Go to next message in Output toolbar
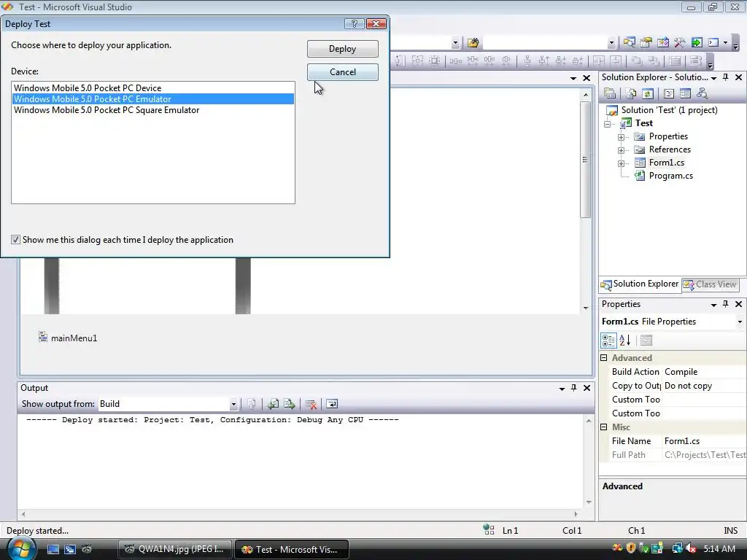 point(289,404)
